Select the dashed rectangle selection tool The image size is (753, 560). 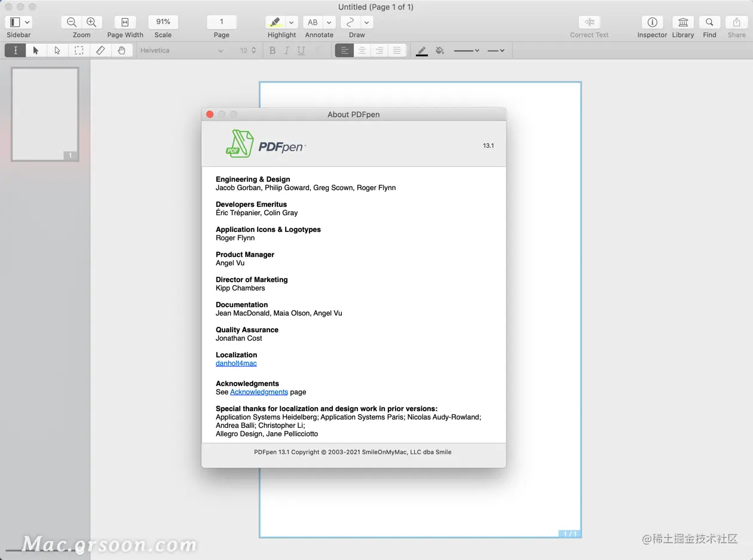click(79, 50)
